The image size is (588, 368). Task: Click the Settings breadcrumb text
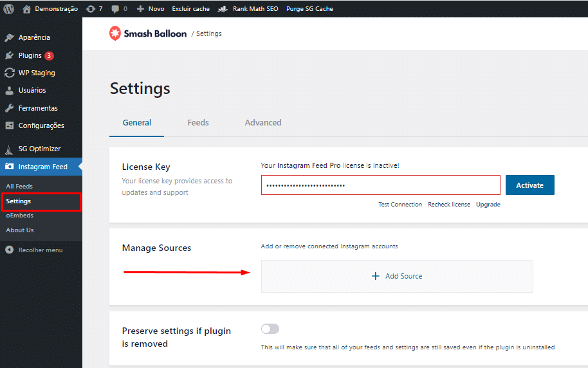tap(209, 33)
